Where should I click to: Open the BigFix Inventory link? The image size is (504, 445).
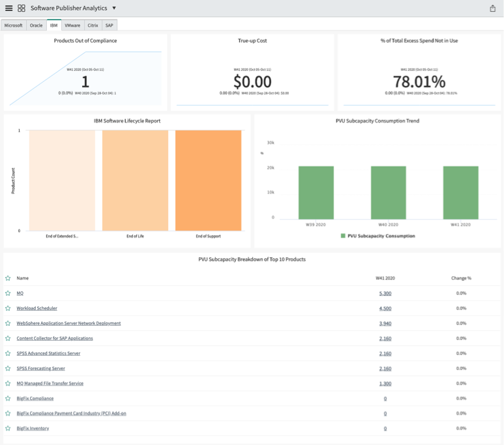(33, 428)
